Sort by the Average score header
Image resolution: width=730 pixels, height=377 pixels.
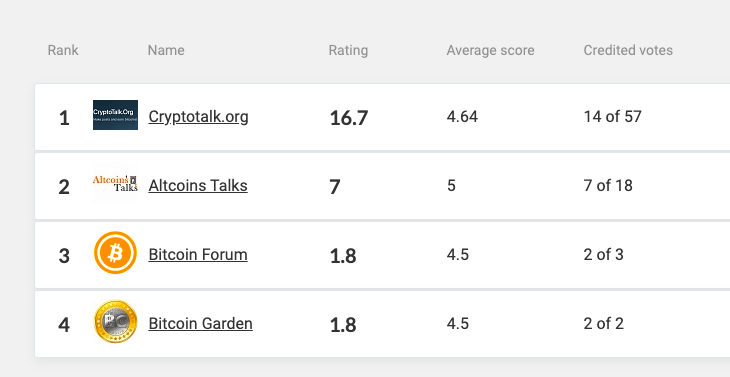490,50
